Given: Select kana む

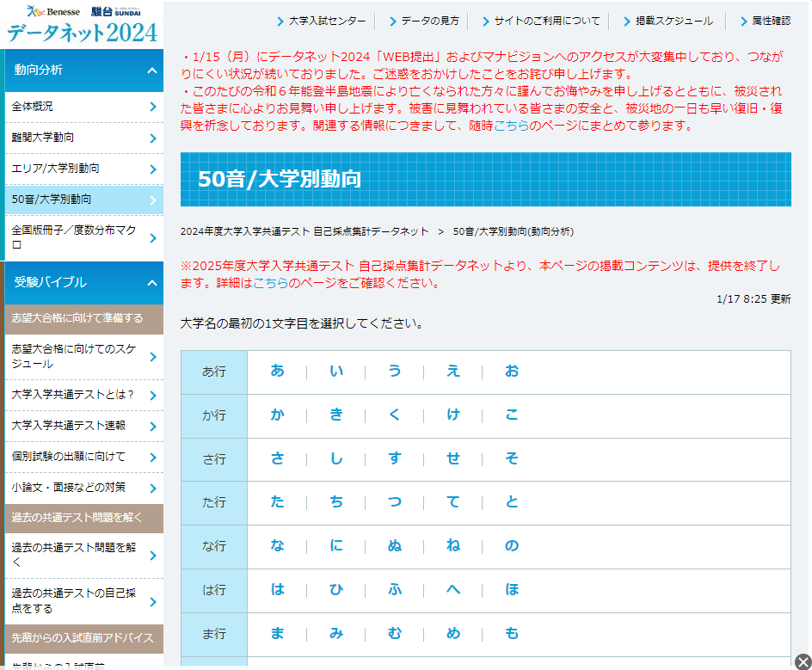Looking at the screenshot, I should pyautogui.click(x=395, y=633).
